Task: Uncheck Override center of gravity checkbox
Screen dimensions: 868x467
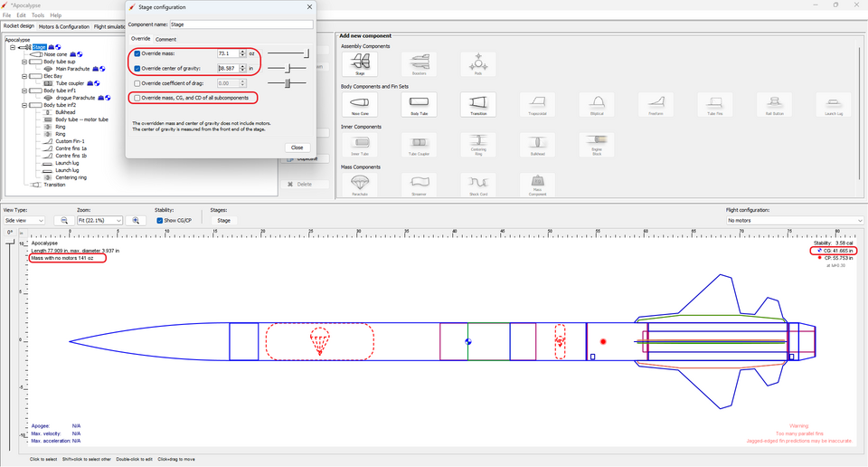Action: [x=137, y=69]
